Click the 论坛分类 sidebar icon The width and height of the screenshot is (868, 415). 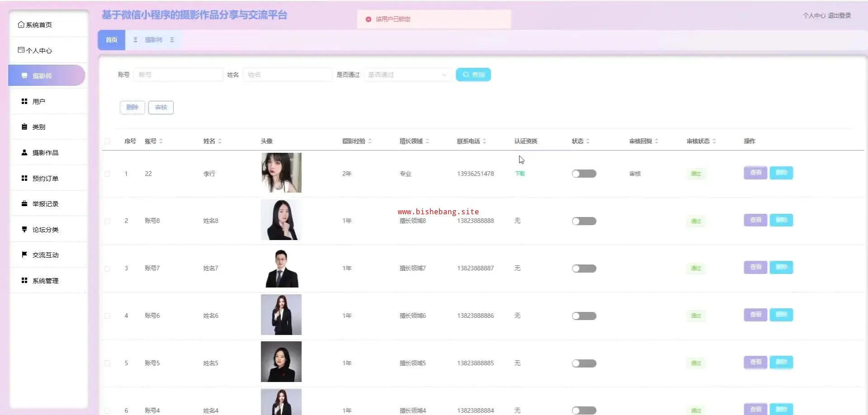click(24, 230)
